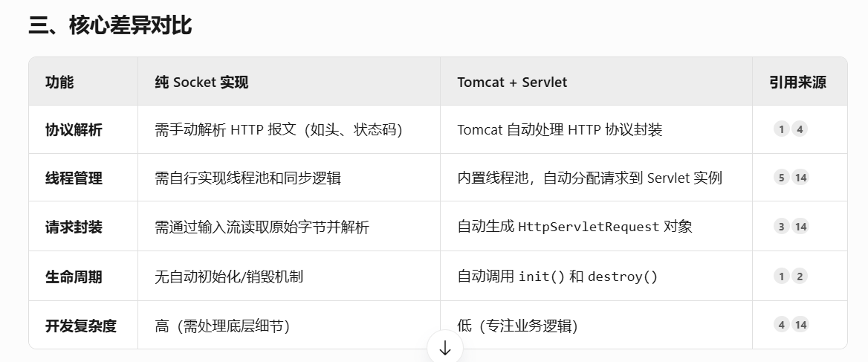Open citation 14 in 线程管理 row

[800, 178]
